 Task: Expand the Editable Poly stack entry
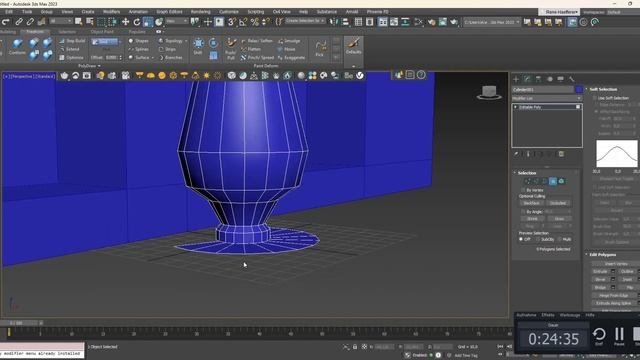click(516, 107)
